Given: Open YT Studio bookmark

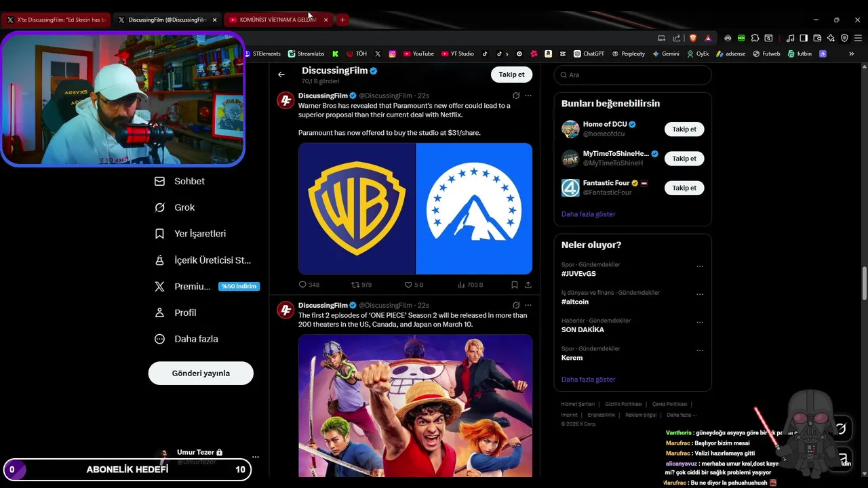Looking at the screenshot, I should click(x=458, y=54).
